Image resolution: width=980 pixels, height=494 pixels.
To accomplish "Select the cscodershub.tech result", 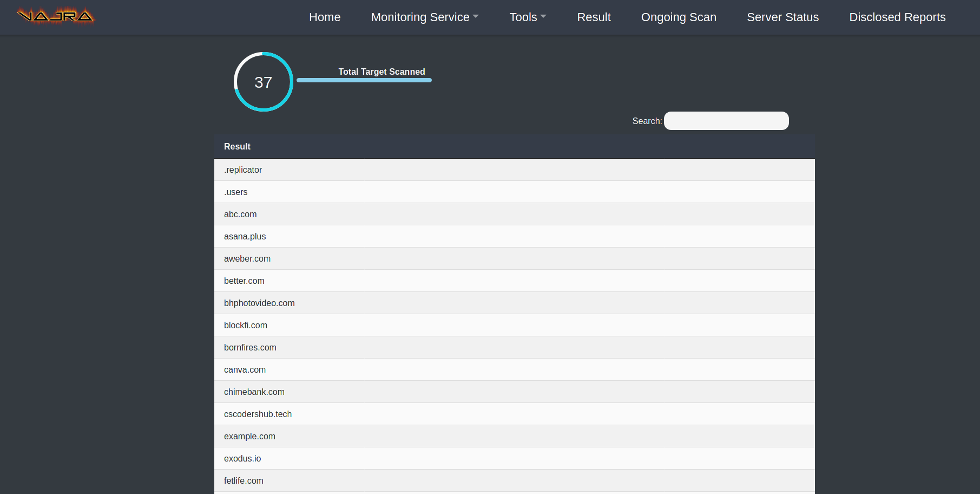I will click(x=515, y=414).
